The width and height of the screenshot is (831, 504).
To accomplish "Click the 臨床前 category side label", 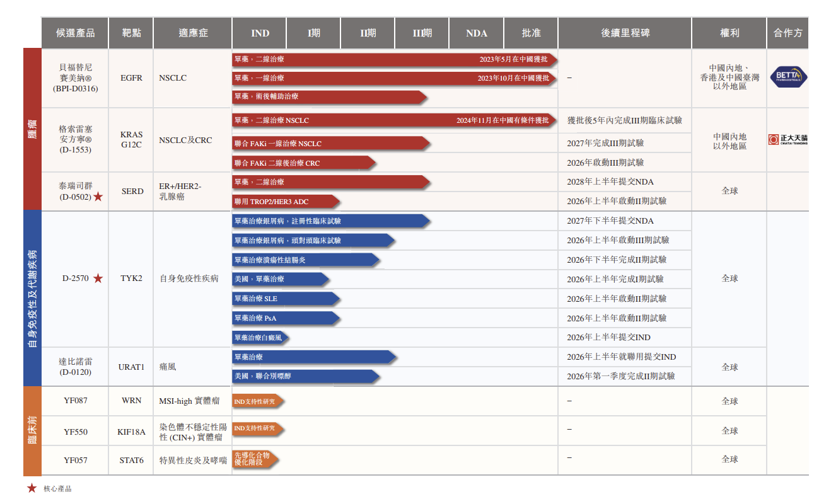I will point(32,432).
